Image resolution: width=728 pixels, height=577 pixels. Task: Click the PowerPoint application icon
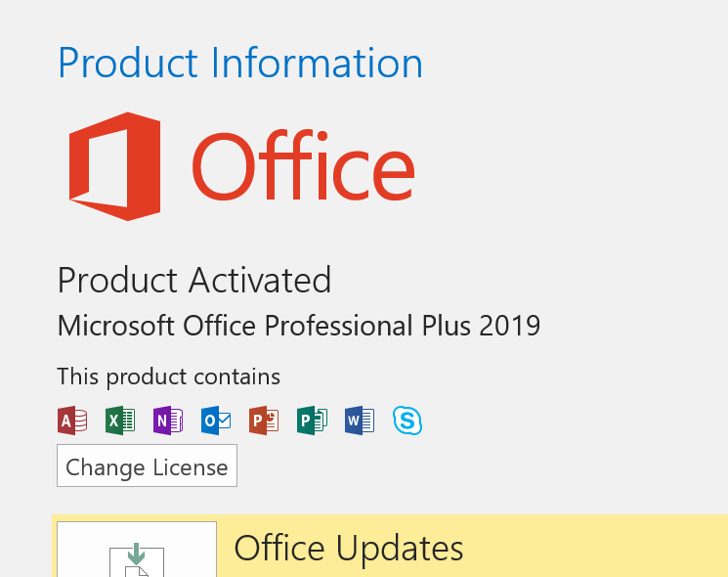(264, 421)
